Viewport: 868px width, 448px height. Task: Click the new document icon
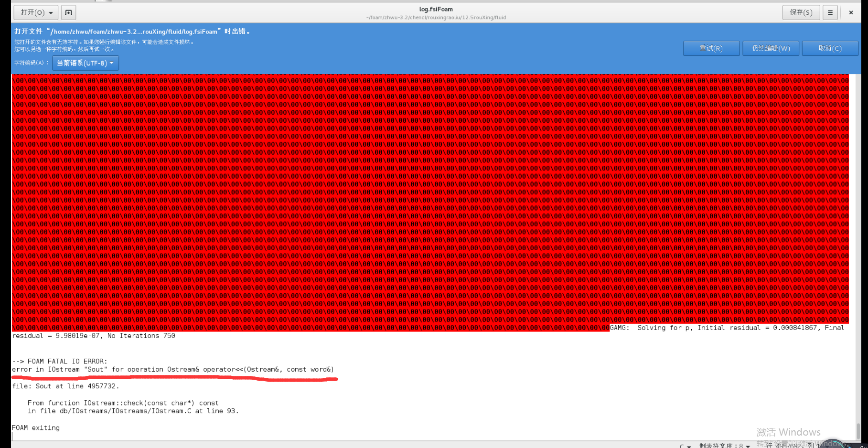point(68,12)
